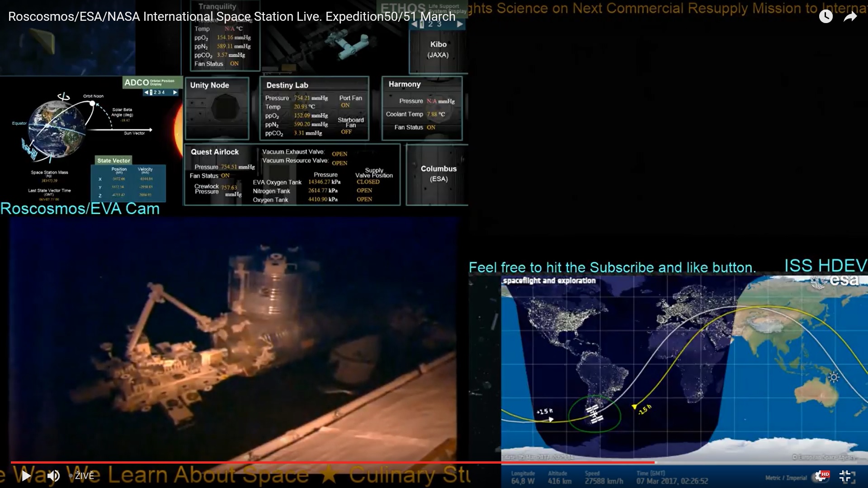Exit fullscreen mode with the corner icon
Viewport: 868px width, 488px height.
tap(845, 476)
